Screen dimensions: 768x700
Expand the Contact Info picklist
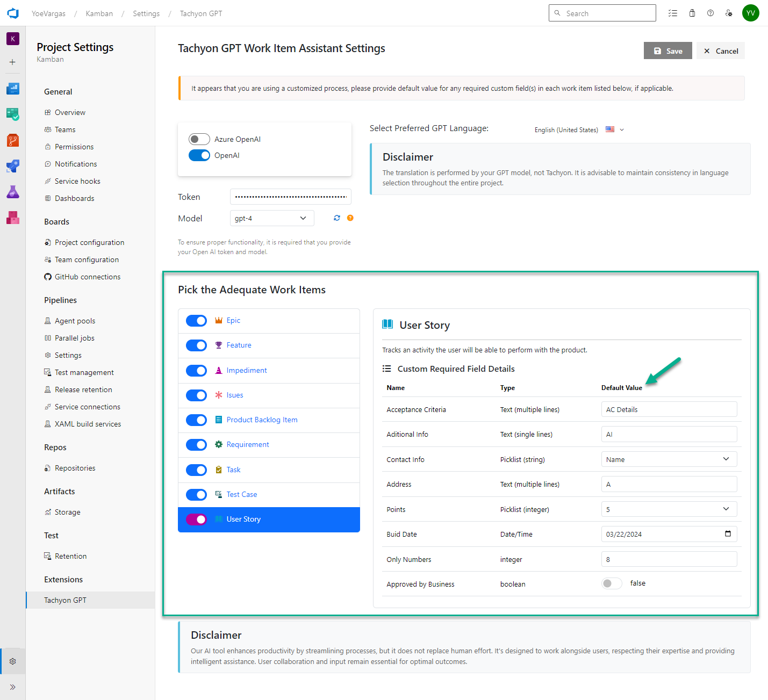[669, 459]
